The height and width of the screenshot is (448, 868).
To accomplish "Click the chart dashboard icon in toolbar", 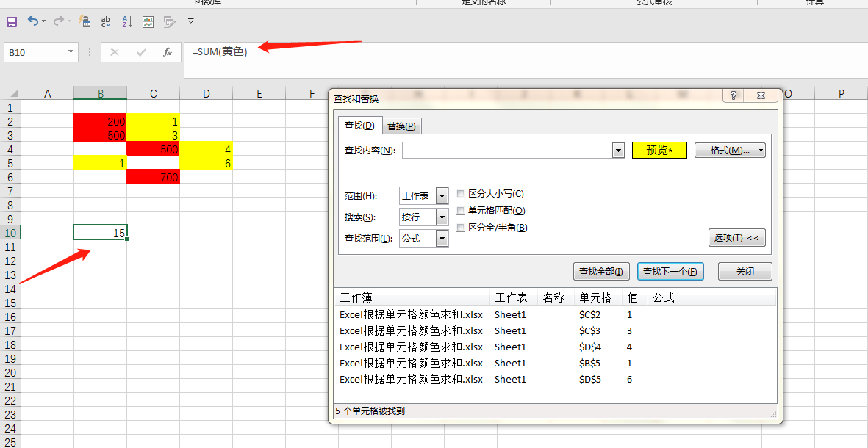I will (148, 21).
